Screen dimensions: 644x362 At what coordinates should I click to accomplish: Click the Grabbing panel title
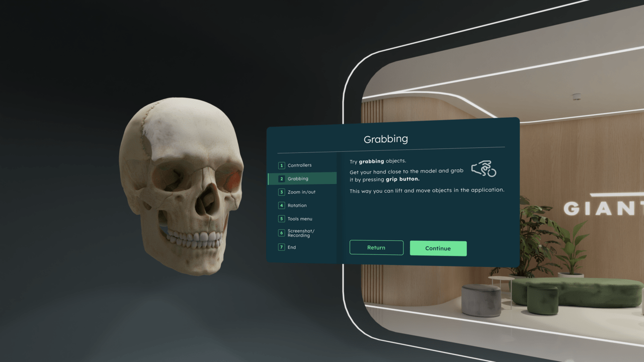click(x=386, y=139)
